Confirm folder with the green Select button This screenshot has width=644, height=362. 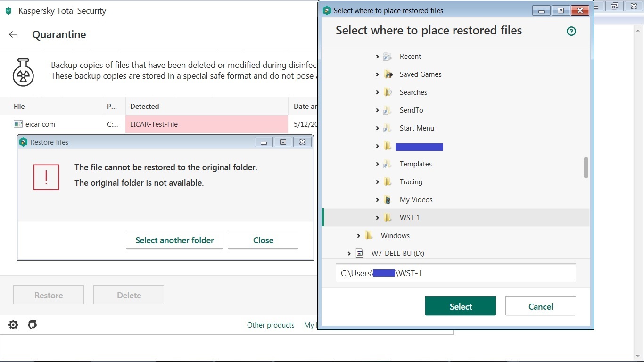[x=461, y=306]
